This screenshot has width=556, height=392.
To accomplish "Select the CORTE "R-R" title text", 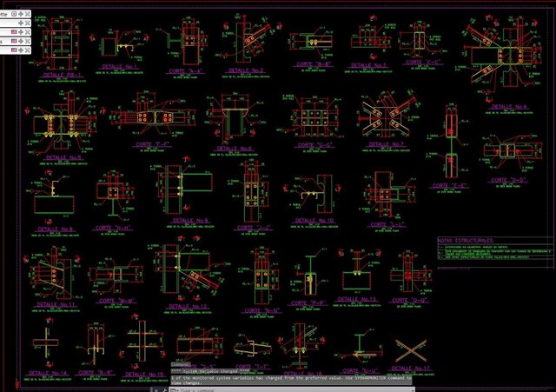I will click(x=96, y=373).
